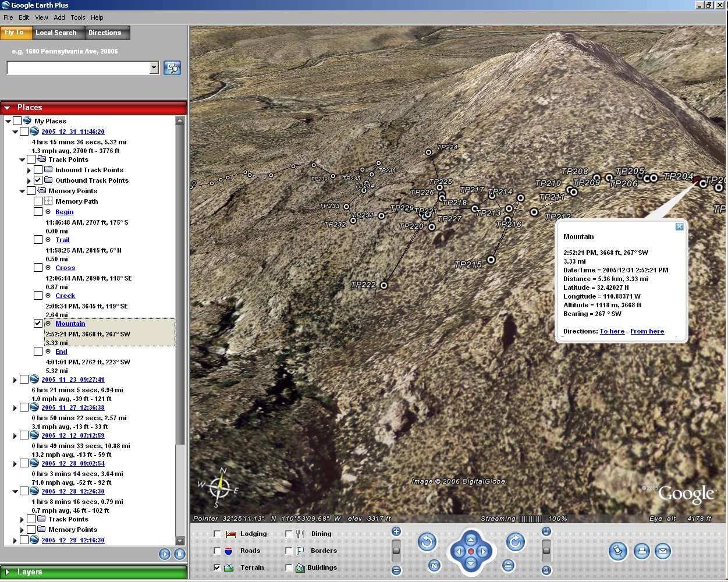The height and width of the screenshot is (582, 728).
Task: Click the TP215 track point marker
Action: pos(491,260)
